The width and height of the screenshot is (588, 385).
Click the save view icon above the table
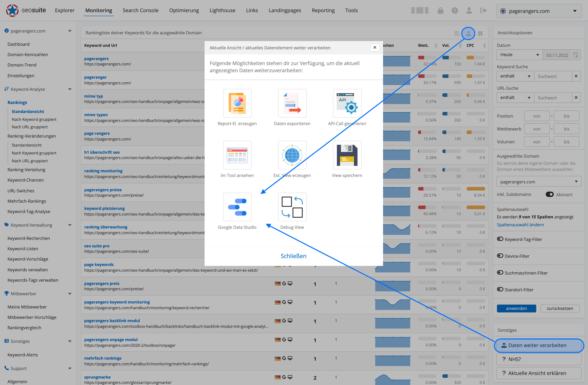[x=457, y=33]
